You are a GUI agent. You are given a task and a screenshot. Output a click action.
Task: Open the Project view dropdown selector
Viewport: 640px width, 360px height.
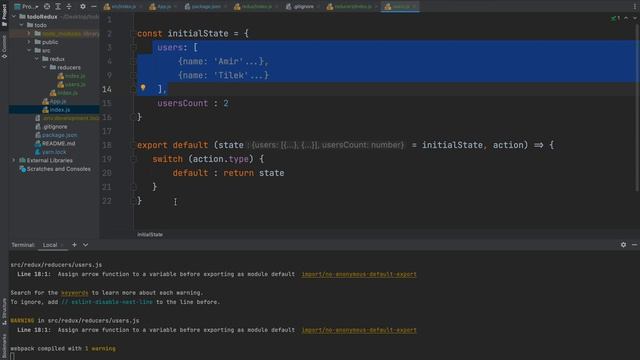point(27,7)
